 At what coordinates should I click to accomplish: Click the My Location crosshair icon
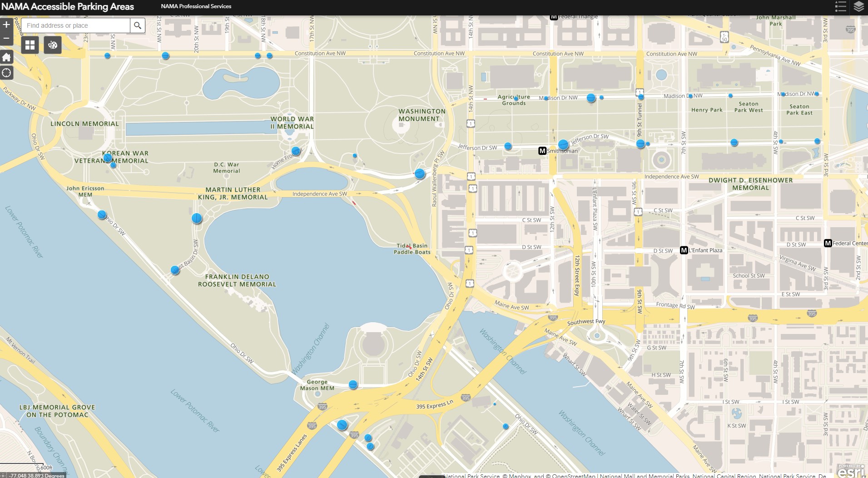click(x=7, y=73)
